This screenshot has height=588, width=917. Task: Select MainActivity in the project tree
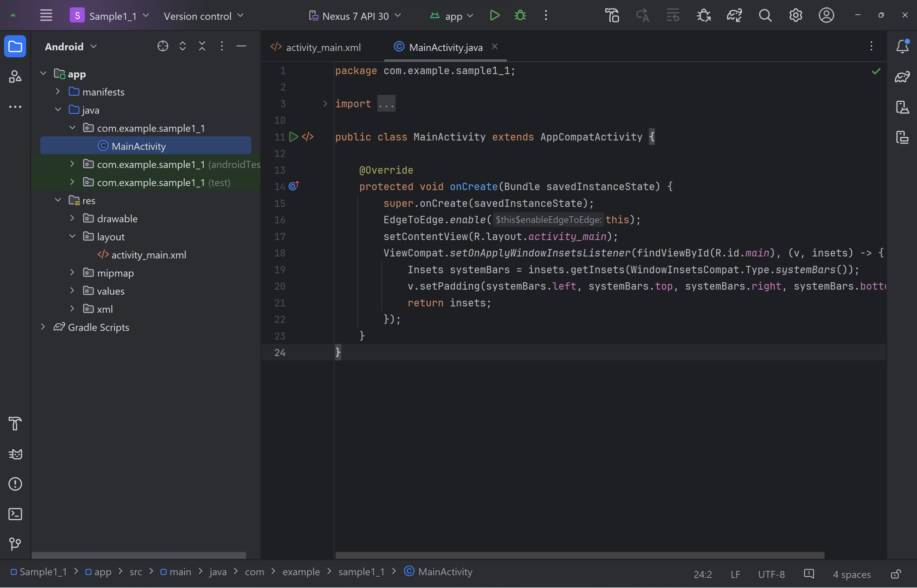click(x=145, y=146)
